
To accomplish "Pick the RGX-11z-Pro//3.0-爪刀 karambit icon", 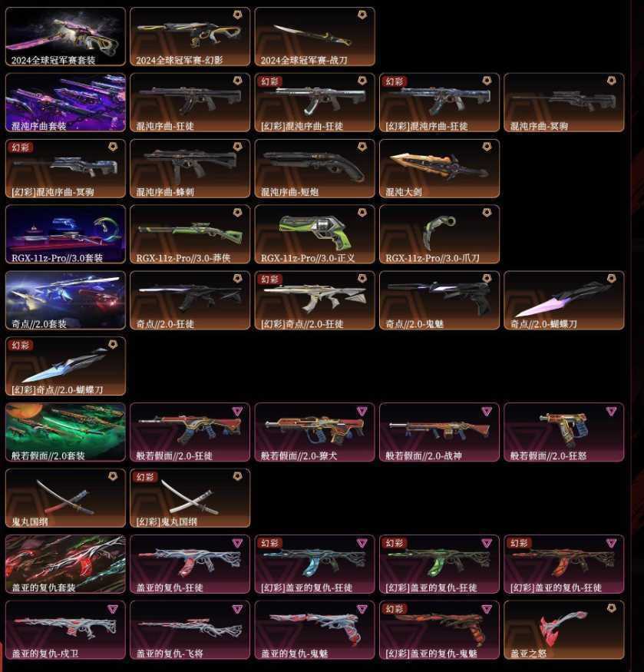I will click(x=440, y=234).
